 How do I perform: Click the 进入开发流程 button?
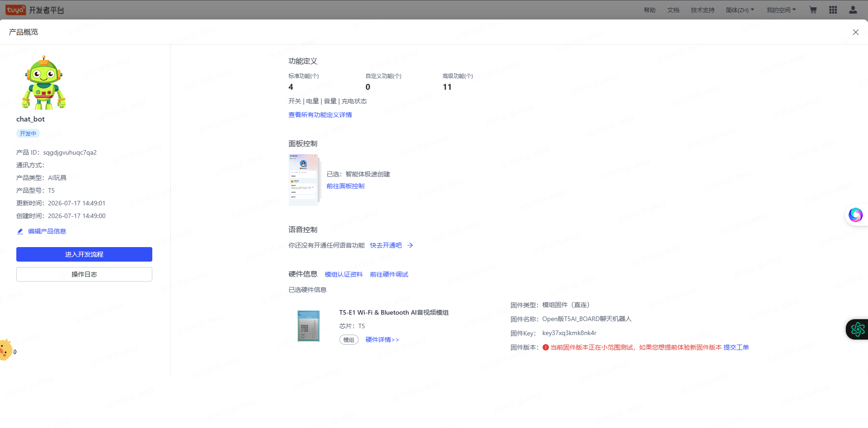(x=84, y=254)
